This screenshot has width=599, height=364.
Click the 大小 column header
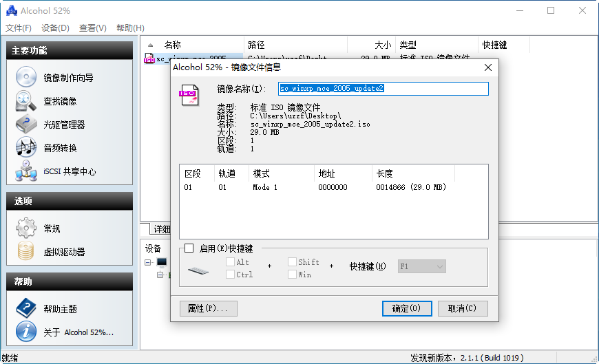[371, 45]
